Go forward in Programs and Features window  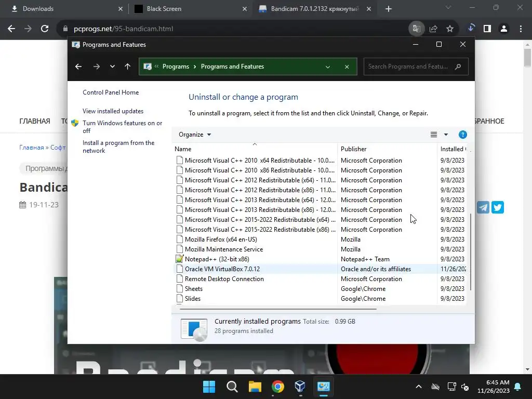pos(97,66)
